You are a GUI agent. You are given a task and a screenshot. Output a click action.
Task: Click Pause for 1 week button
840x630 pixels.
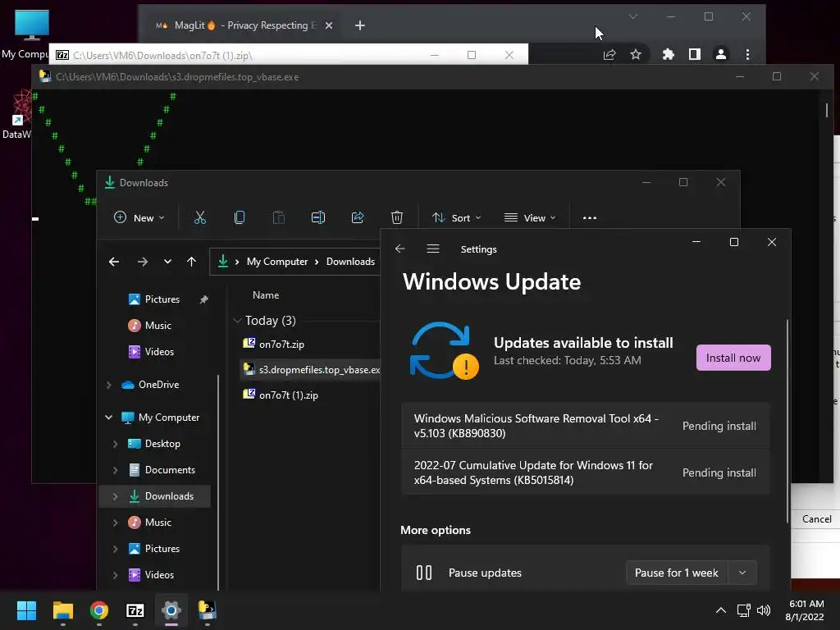click(676, 573)
